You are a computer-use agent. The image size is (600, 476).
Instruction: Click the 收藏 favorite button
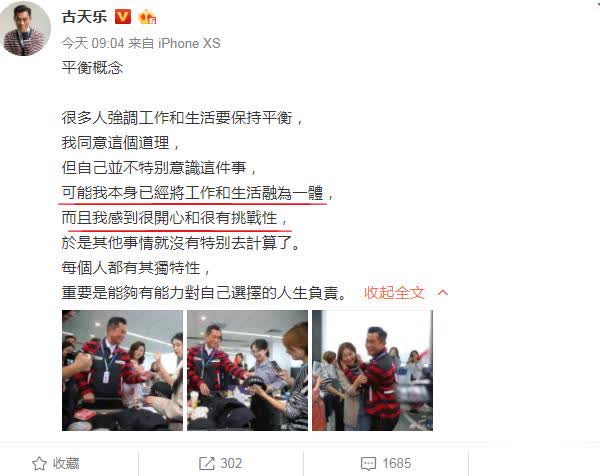point(56,463)
